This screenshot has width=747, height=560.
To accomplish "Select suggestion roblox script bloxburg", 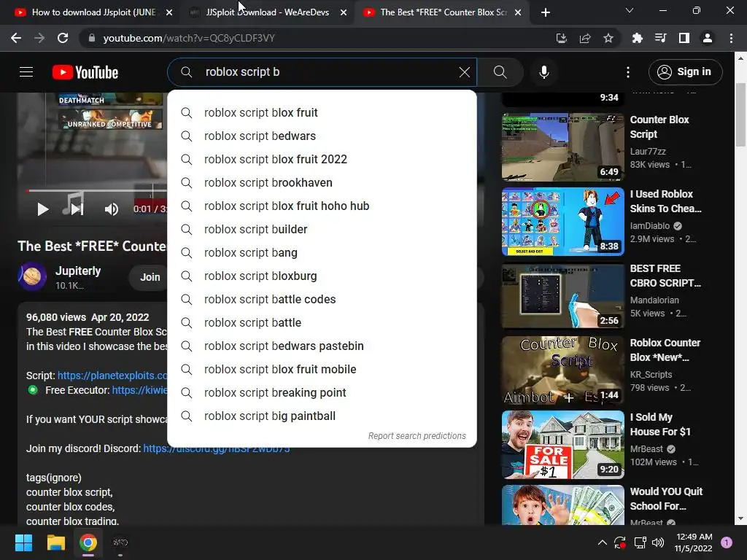I will (x=322, y=276).
